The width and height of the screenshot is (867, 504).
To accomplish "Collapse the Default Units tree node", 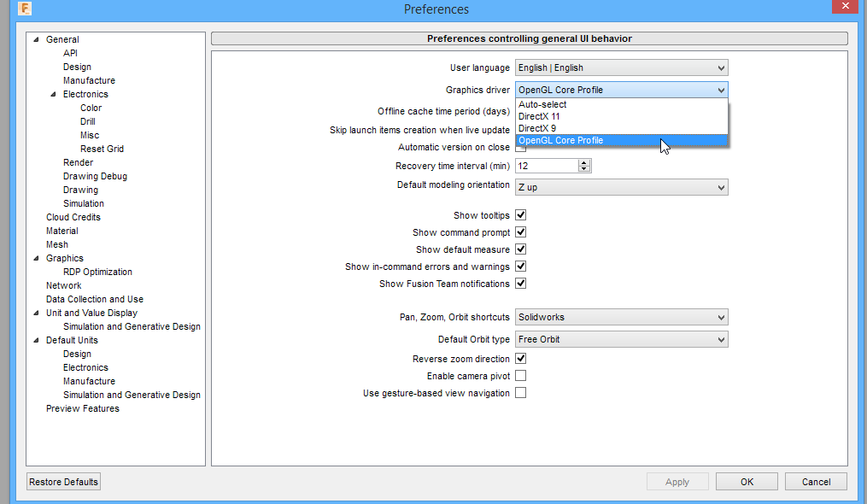I will pos(36,340).
